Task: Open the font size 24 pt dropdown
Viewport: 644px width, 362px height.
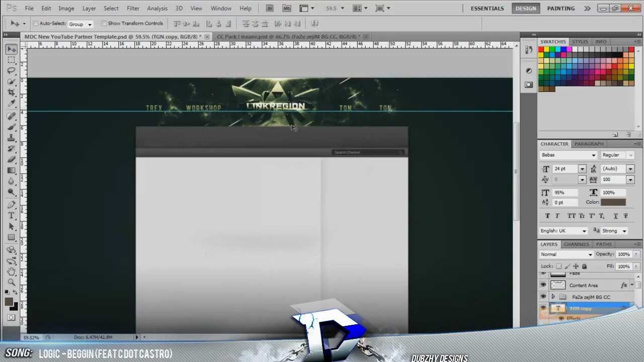Action: click(582, 169)
